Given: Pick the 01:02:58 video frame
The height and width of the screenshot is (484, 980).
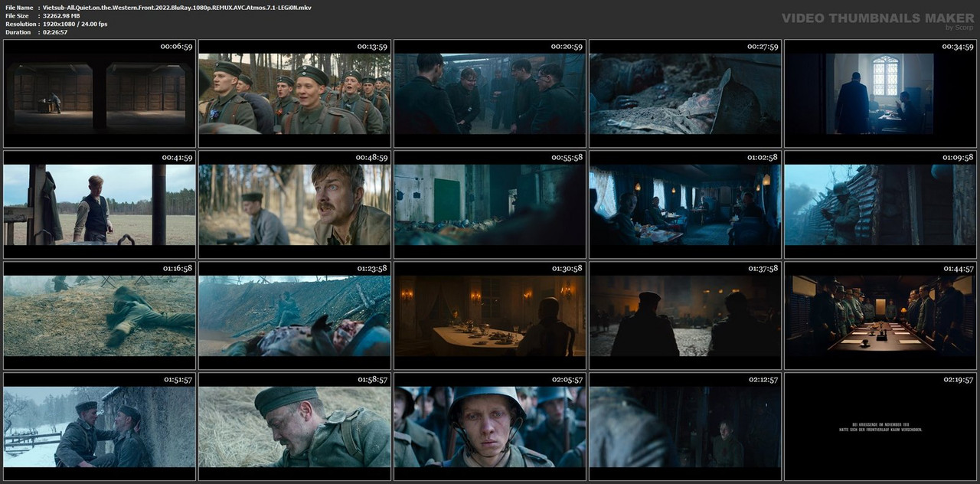Looking at the screenshot, I should (x=685, y=204).
